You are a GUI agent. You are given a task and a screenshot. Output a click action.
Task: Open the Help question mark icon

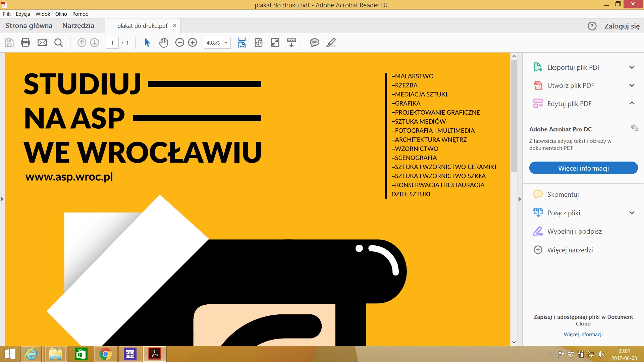pos(592,26)
